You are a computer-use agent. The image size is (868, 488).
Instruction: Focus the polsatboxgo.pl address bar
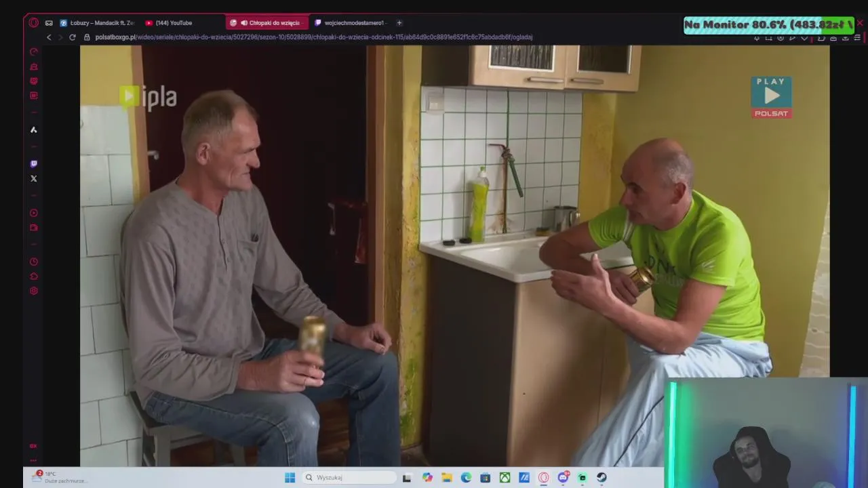pyautogui.click(x=313, y=37)
